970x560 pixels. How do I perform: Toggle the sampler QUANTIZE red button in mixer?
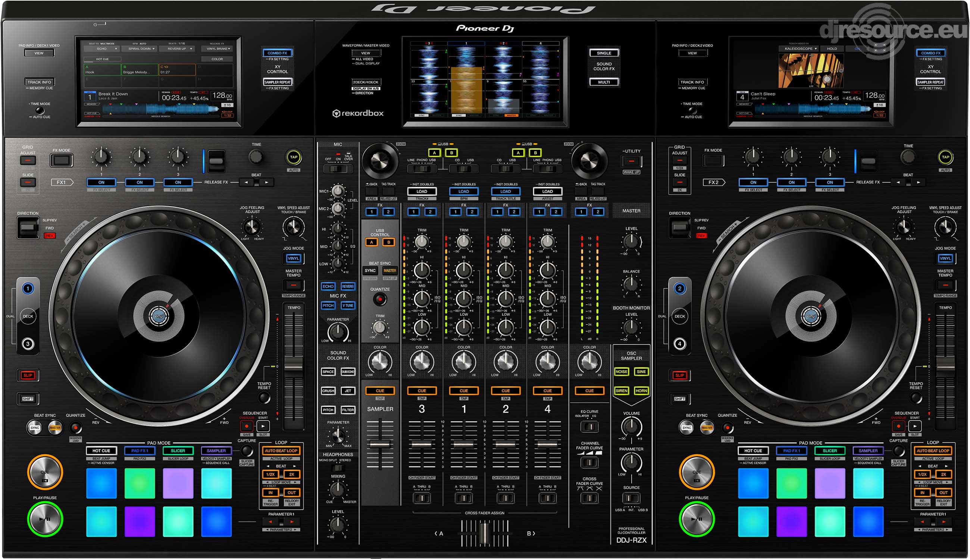(x=380, y=299)
